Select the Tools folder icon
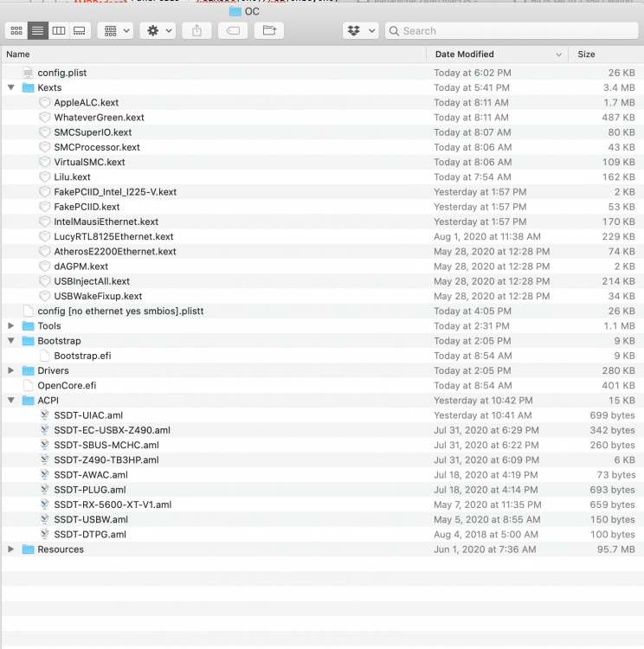The image size is (644, 649). tap(29, 325)
